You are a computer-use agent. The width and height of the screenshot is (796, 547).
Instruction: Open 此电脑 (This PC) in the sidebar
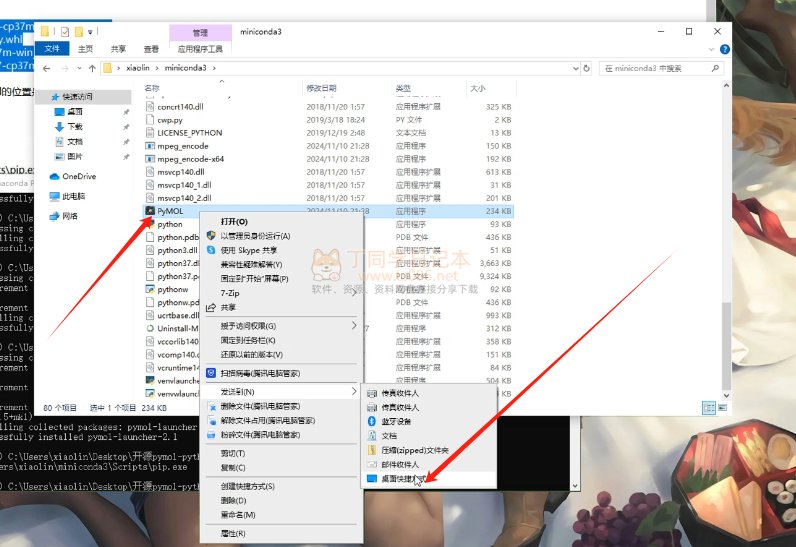(73, 196)
